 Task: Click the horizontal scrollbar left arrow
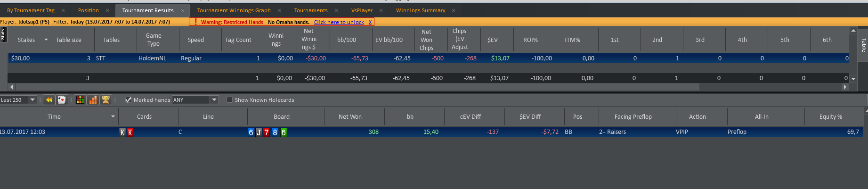(x=12, y=87)
